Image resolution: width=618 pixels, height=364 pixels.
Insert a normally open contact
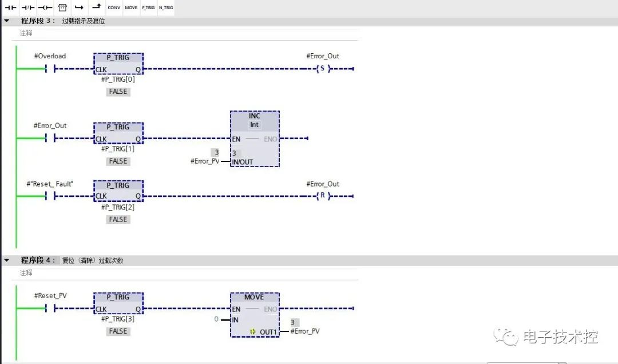pyautogui.click(x=11, y=7)
